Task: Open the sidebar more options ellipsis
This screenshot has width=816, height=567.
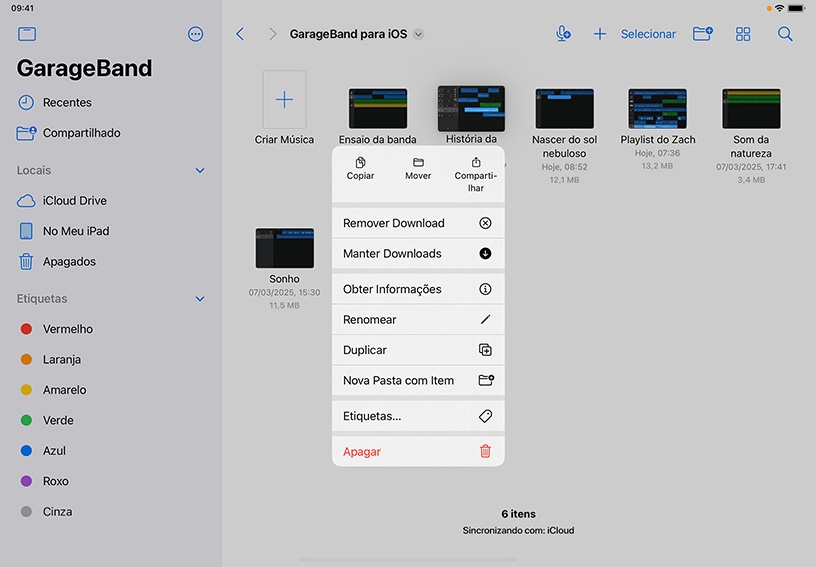Action: (195, 34)
